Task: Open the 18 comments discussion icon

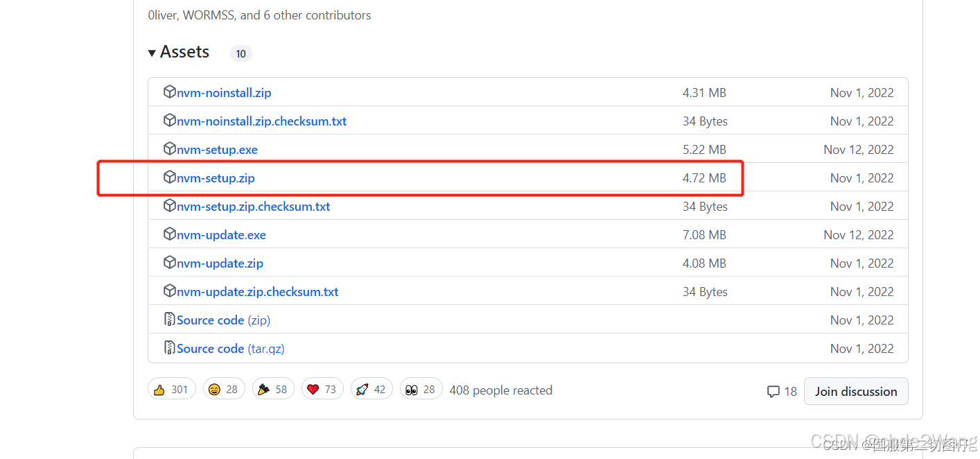Action: [x=782, y=392]
